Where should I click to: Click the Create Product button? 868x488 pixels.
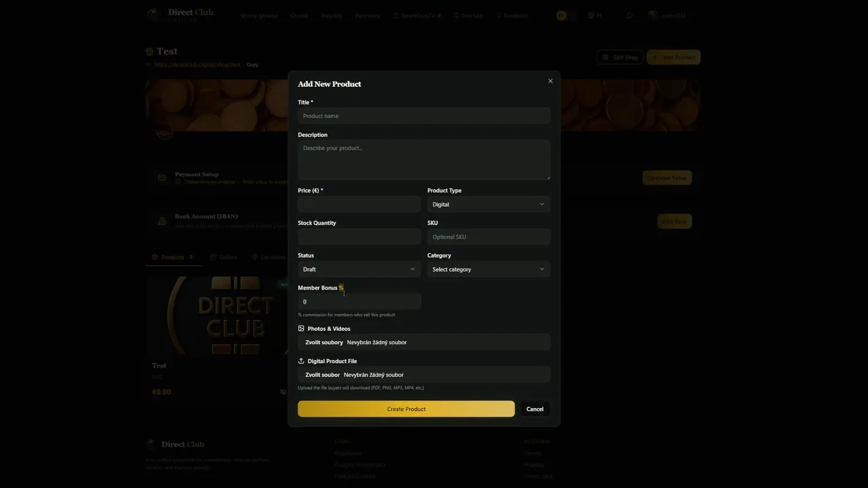[x=406, y=409]
